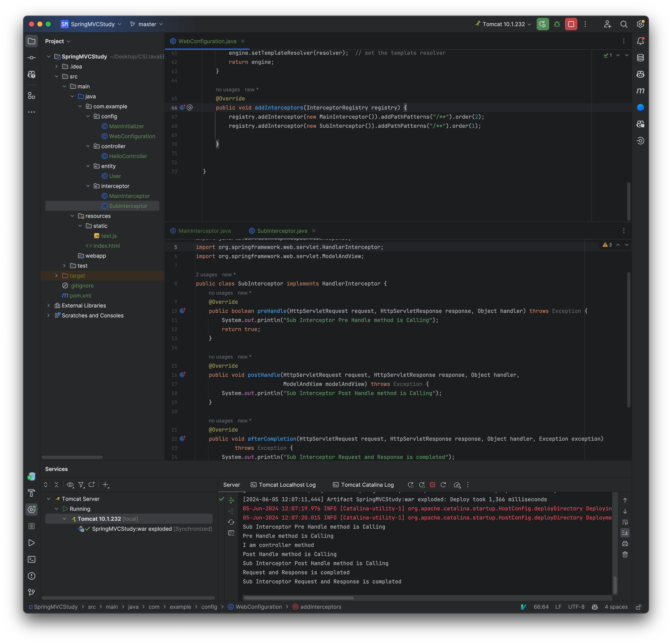Toggle soft-wrap in the console output
672x644 pixels.
click(625, 522)
